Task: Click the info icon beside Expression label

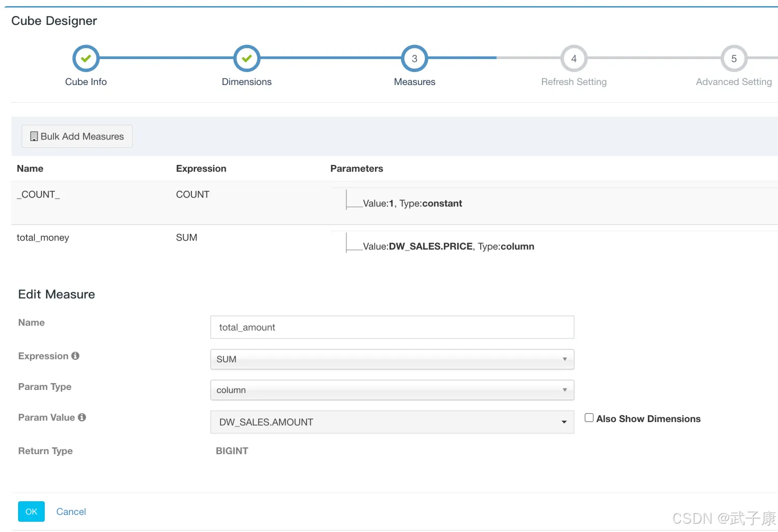Action: coord(75,356)
